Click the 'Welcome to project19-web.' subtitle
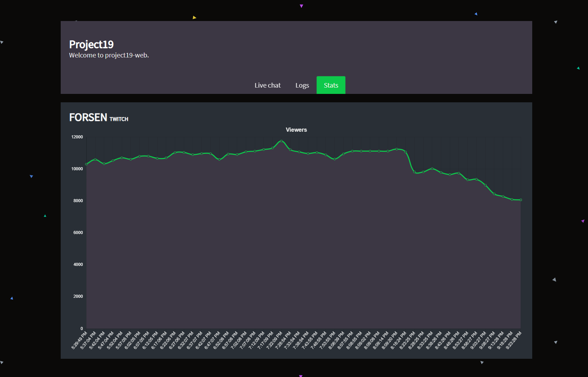Image resolution: width=588 pixels, height=377 pixels. point(109,55)
